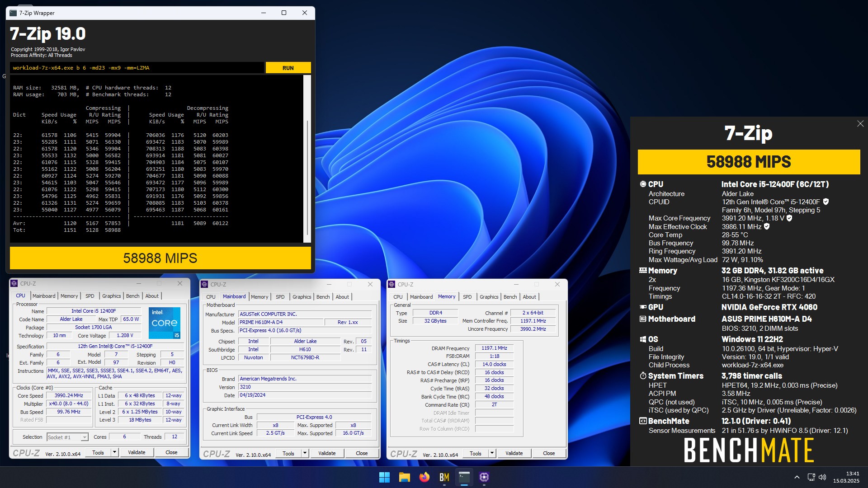Click NVIDIA GeForce RTX 4060 text

point(769,307)
